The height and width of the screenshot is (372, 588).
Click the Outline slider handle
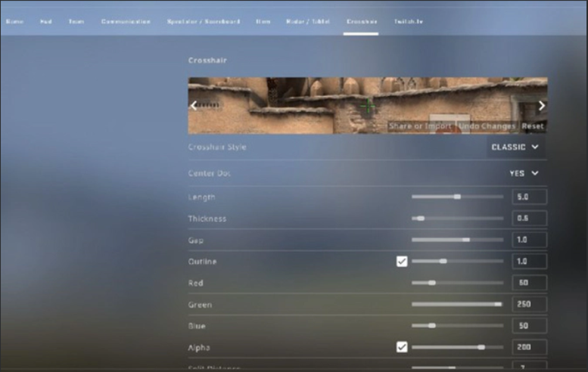tap(443, 261)
